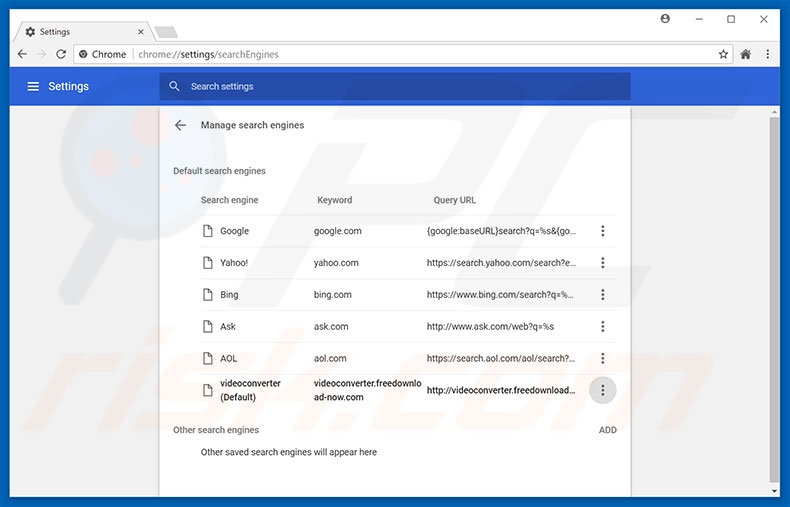Focus the Search settings field
This screenshot has height=507, width=790.
click(x=395, y=86)
